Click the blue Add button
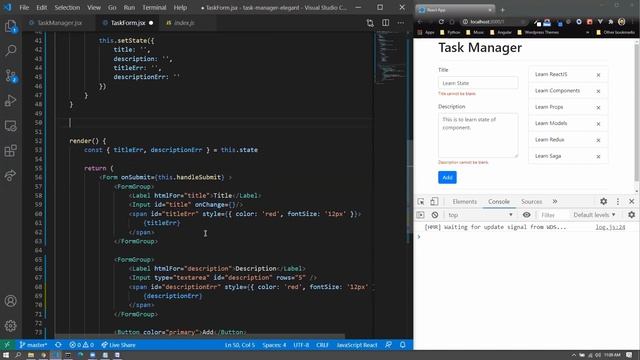Image resolution: width=640 pixels, height=360 pixels. click(x=447, y=178)
